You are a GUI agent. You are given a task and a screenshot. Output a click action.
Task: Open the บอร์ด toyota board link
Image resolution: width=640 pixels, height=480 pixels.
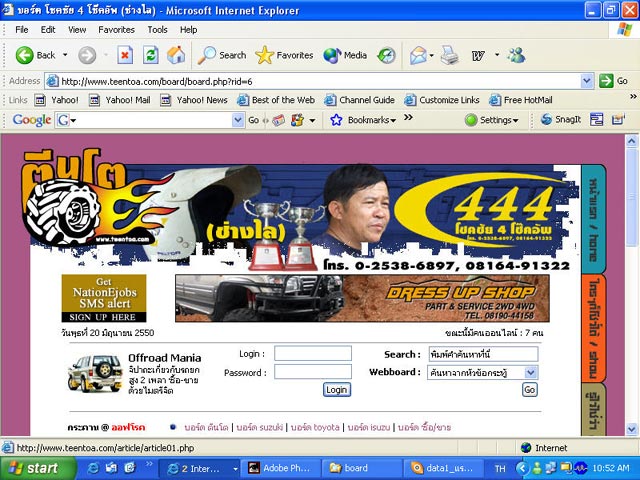(x=315, y=427)
